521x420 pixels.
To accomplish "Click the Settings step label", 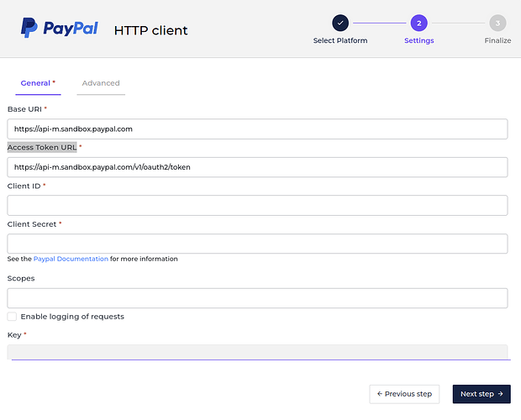I will pyautogui.click(x=419, y=40).
